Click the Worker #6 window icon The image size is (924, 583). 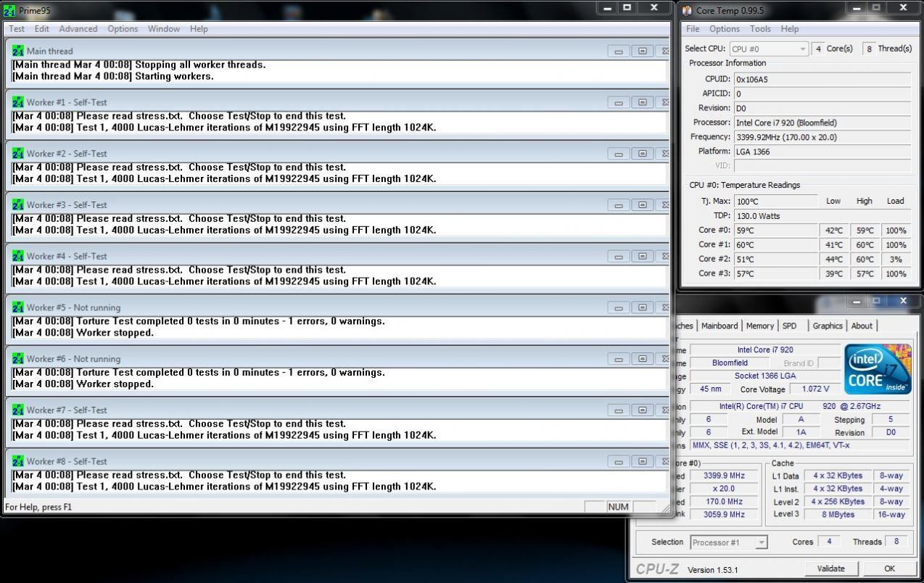click(x=18, y=359)
